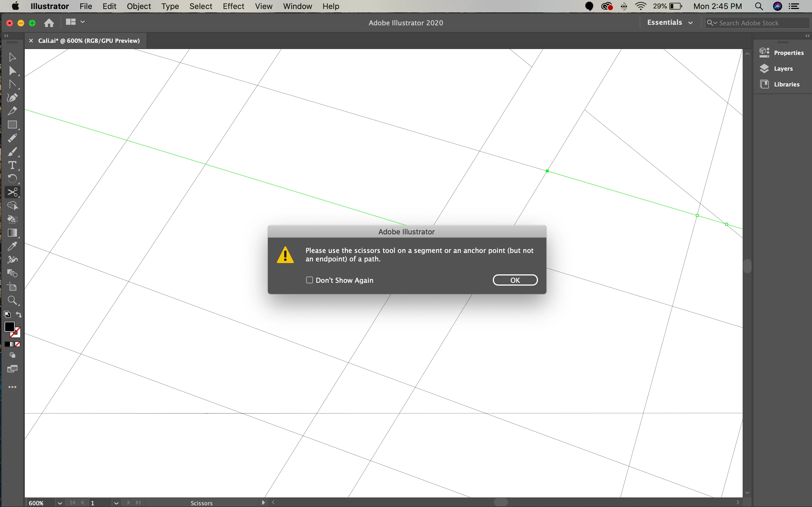Screen dimensions: 812x507
Task: Select the Selection tool arrow
Action: pos(12,57)
